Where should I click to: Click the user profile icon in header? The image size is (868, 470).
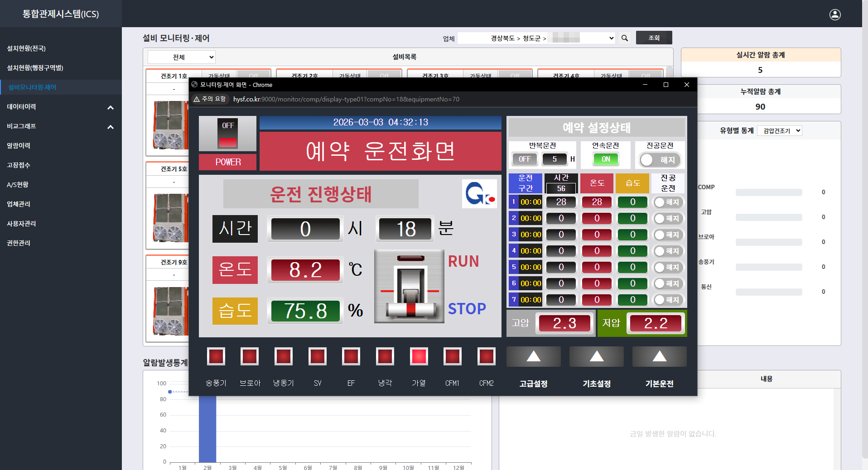point(834,14)
